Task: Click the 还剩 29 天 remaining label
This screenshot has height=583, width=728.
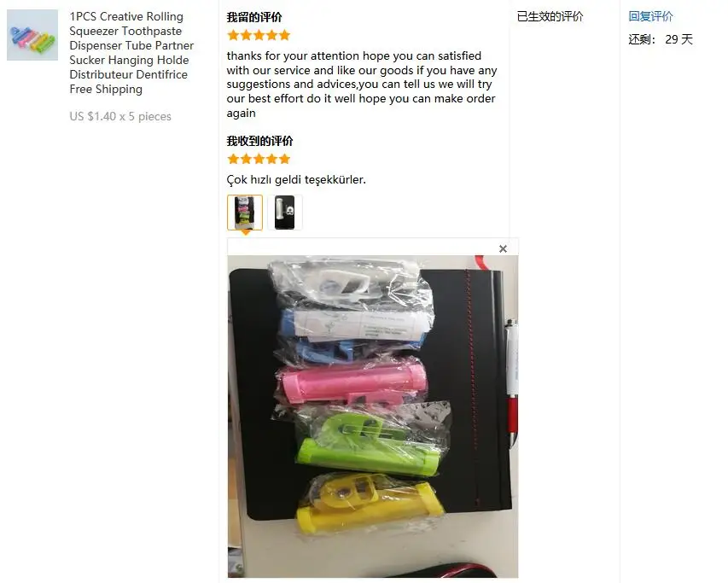Action: coord(661,39)
